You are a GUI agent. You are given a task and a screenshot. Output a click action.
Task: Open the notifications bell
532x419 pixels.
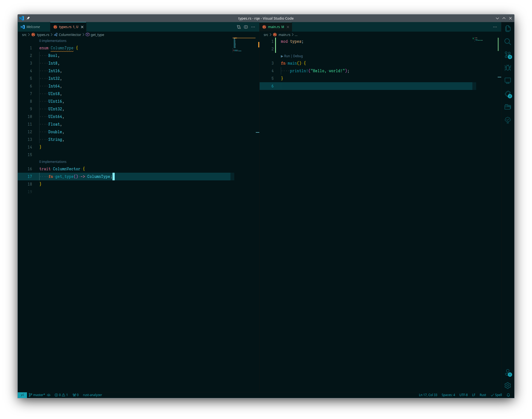(x=508, y=395)
